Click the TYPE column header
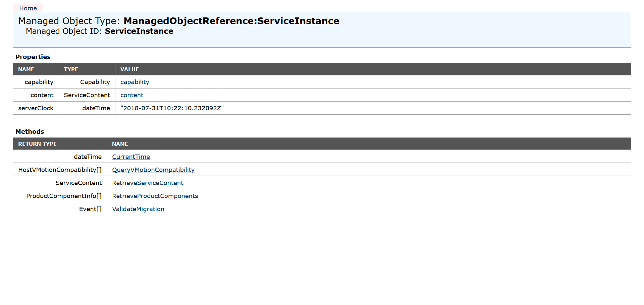The width and height of the screenshot is (644, 305). pos(71,69)
